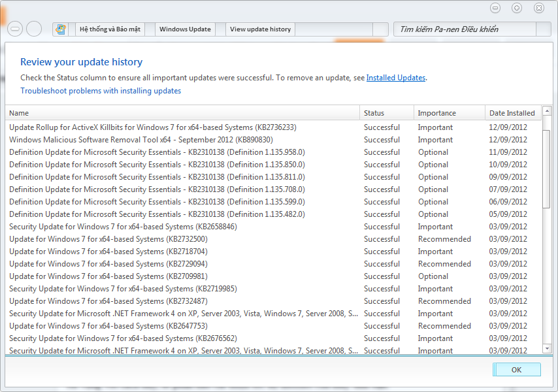
Task: Open Troubleshoot problems with installing updates
Action: (101, 91)
